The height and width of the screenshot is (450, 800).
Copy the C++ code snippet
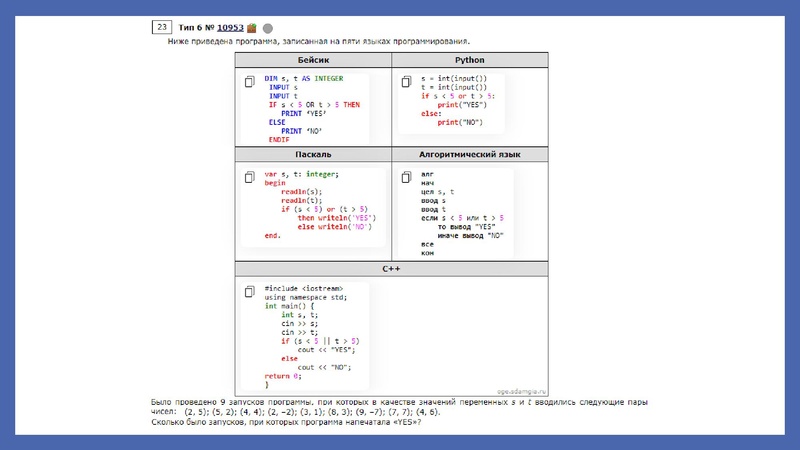click(250, 292)
